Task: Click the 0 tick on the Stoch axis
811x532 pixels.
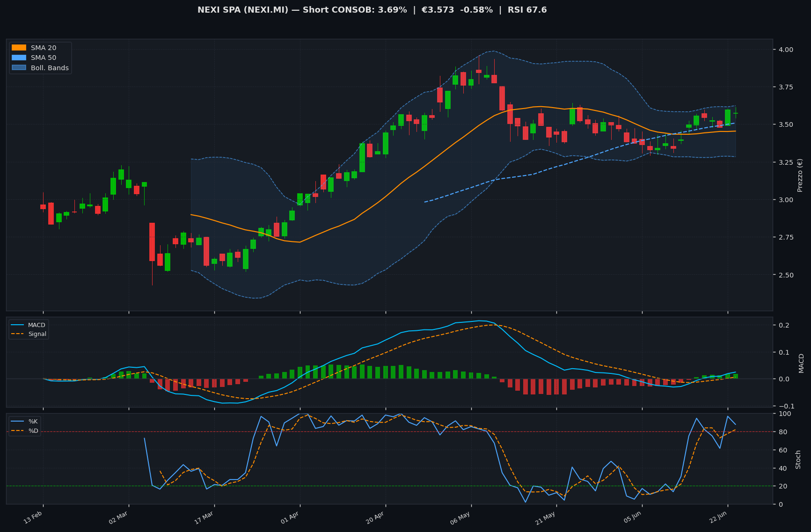Action: [x=781, y=504]
